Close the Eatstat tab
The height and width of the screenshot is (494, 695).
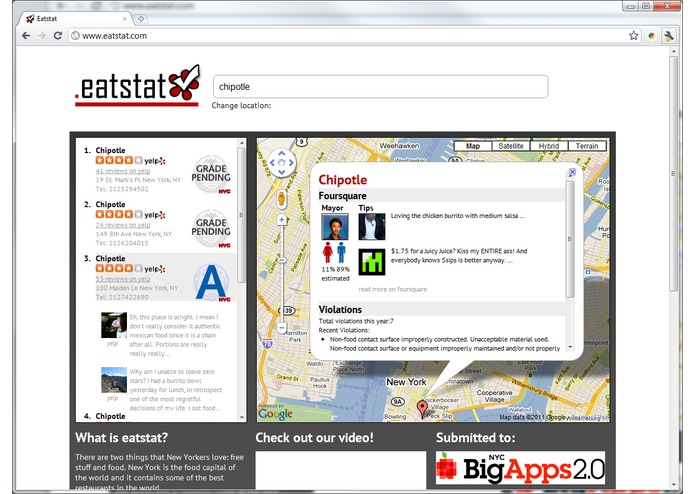125,19
